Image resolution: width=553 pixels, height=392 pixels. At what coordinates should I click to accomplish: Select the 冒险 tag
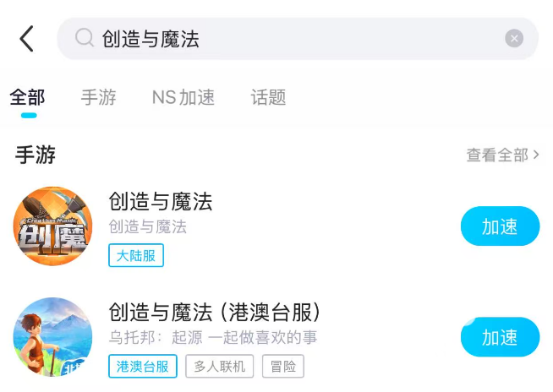point(282,366)
